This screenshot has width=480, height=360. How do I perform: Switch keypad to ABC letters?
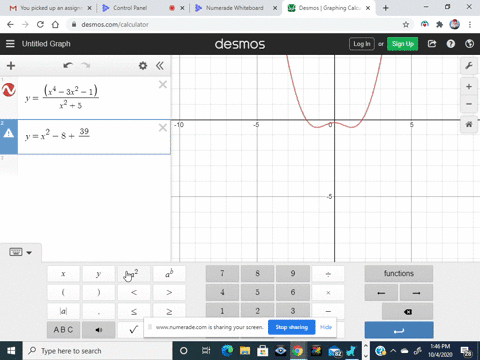(63, 330)
